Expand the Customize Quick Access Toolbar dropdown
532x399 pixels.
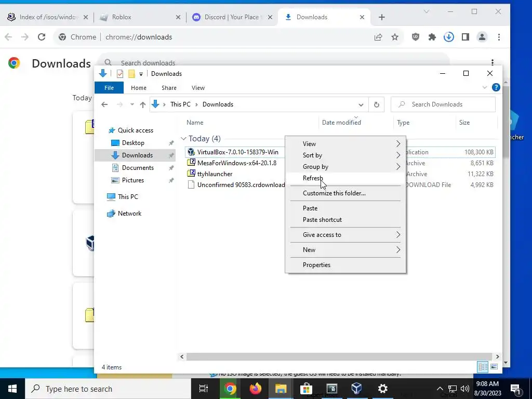pyautogui.click(x=141, y=74)
